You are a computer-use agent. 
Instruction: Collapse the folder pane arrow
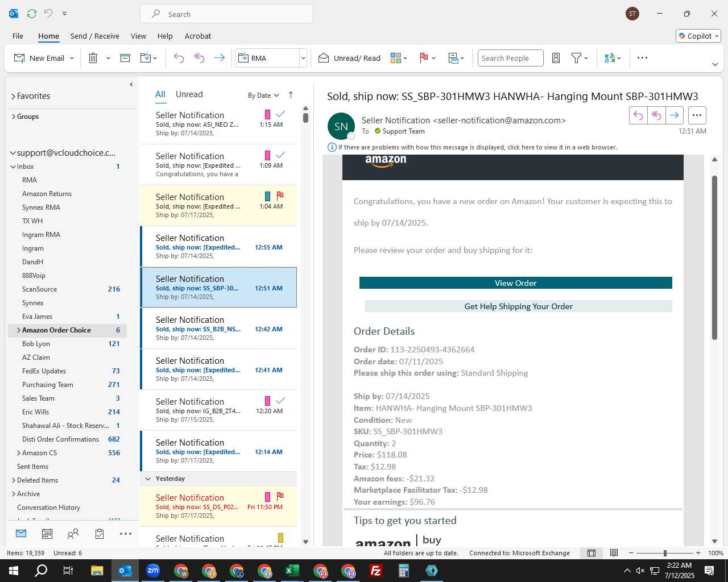[x=131, y=85]
